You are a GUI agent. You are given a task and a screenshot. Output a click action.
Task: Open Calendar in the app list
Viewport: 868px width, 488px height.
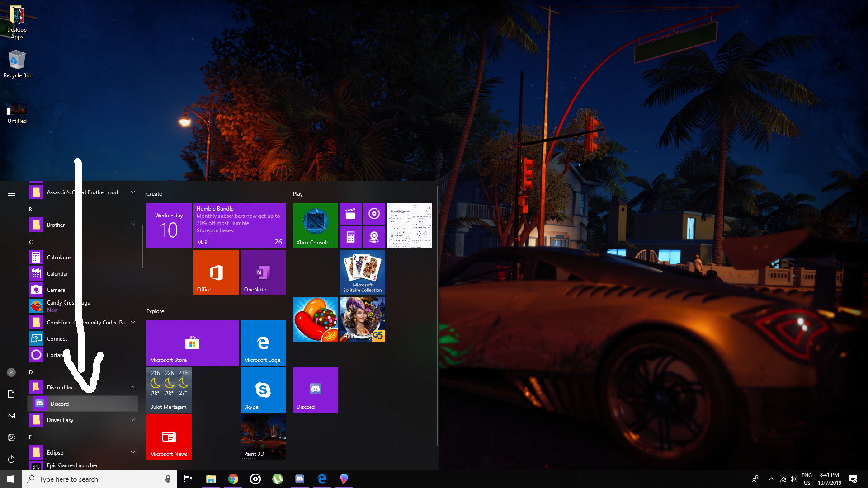(83, 274)
